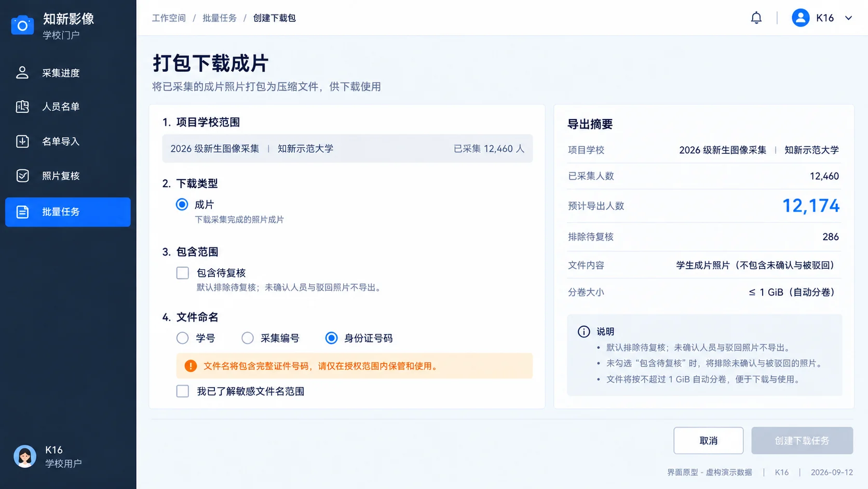Image resolution: width=868 pixels, height=489 pixels.
Task: Click the 批量任务 document icon in sidebar
Action: click(22, 212)
